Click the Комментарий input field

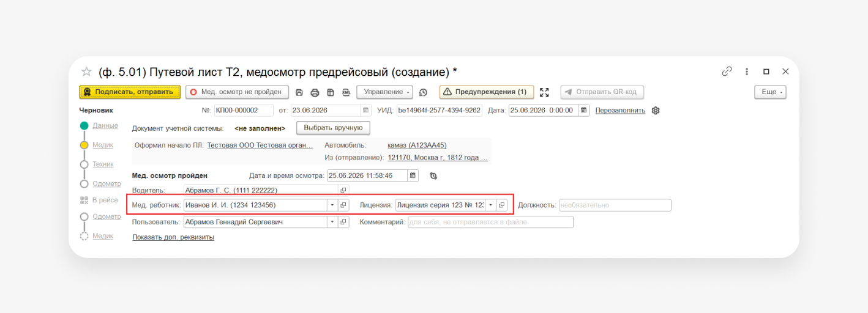pyautogui.click(x=490, y=222)
